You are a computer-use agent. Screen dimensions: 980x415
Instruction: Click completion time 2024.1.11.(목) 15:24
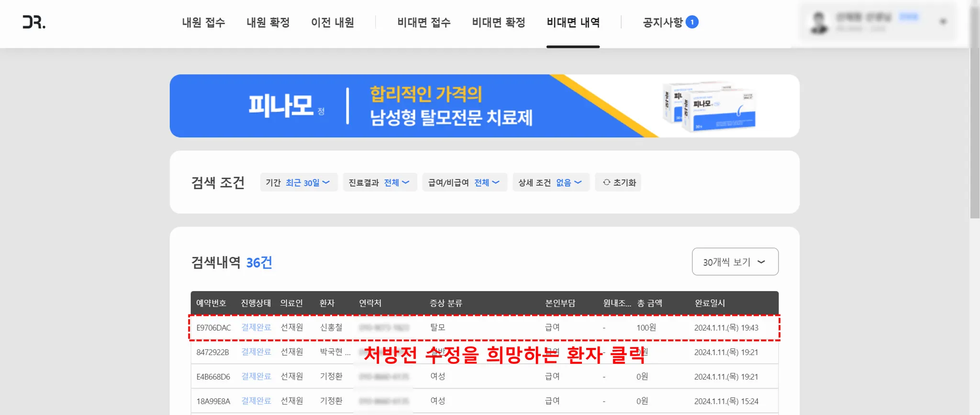726,401
